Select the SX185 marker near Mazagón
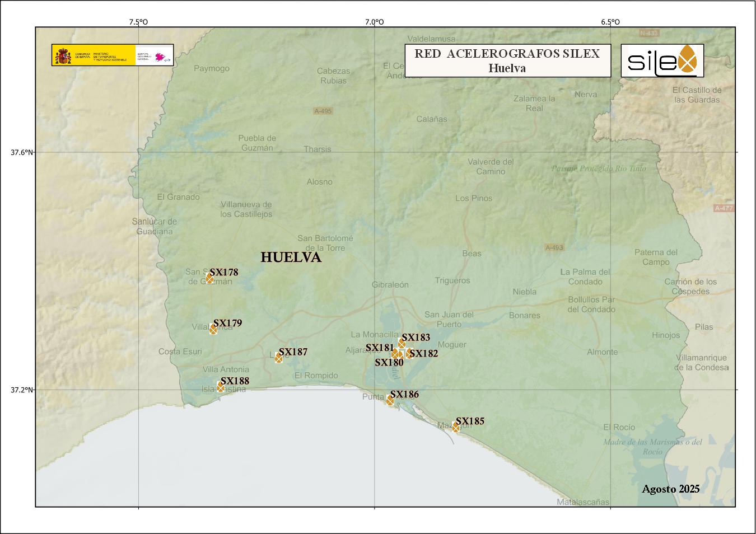This screenshot has height=534, width=756. tap(456, 427)
